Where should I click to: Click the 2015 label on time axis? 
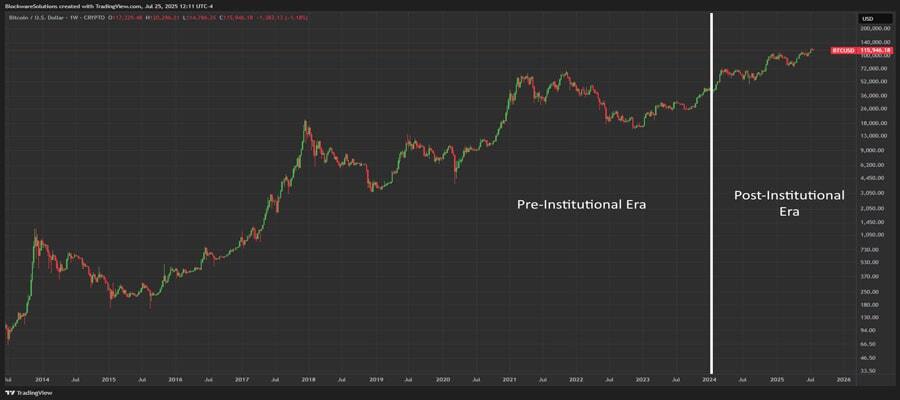click(108, 379)
